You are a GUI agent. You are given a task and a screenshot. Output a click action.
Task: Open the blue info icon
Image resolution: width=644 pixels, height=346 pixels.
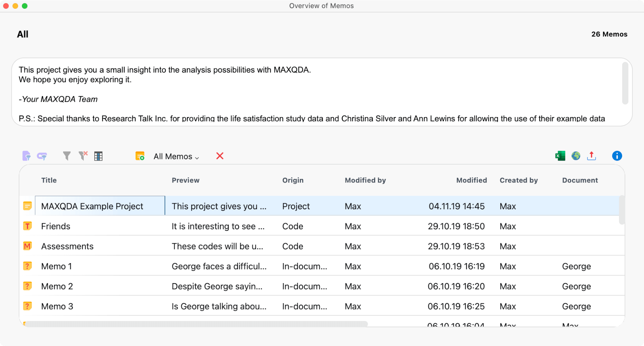617,156
